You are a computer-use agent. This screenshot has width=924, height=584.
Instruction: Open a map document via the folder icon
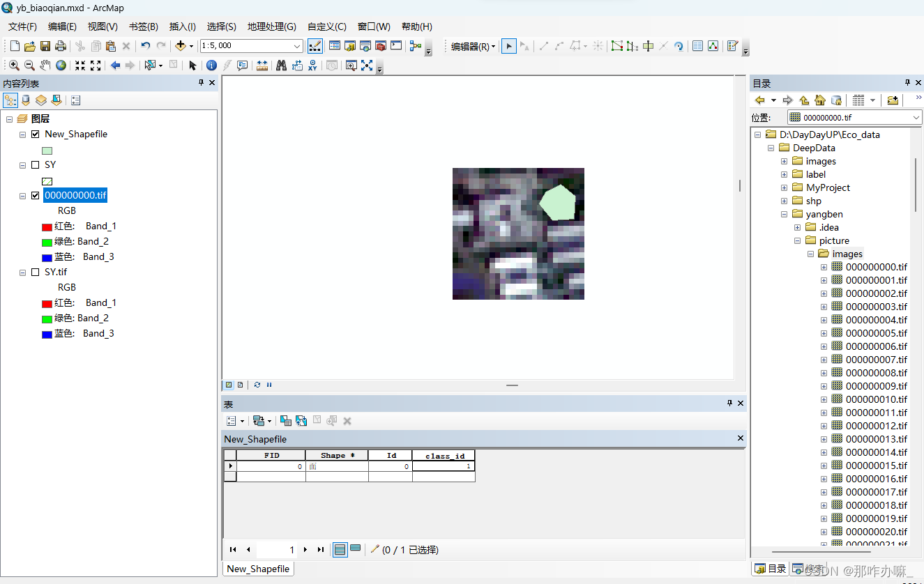[29, 46]
